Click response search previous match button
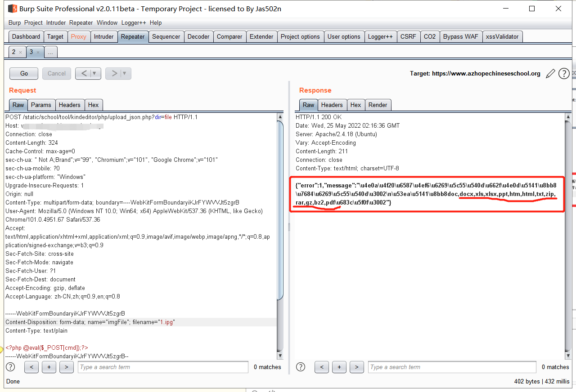This screenshot has height=392, width=576. click(322, 367)
